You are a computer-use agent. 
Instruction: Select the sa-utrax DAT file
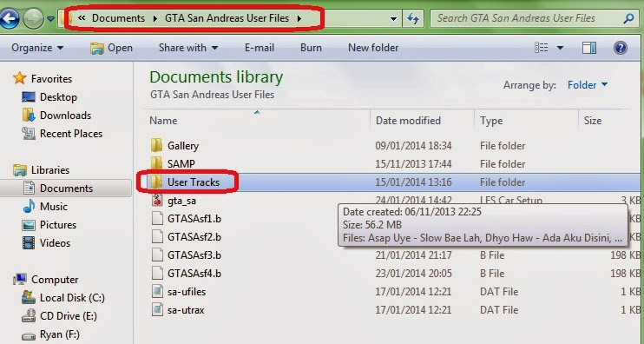pyautogui.click(x=186, y=310)
